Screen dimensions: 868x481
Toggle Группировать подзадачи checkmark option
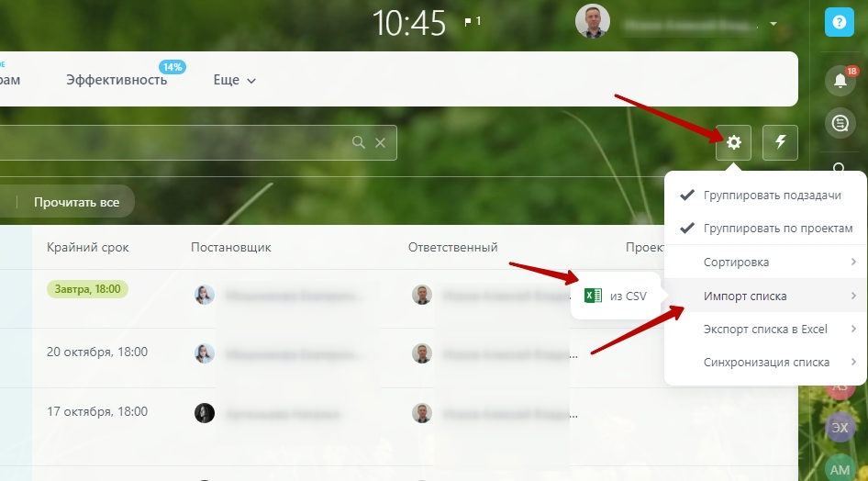click(765, 195)
